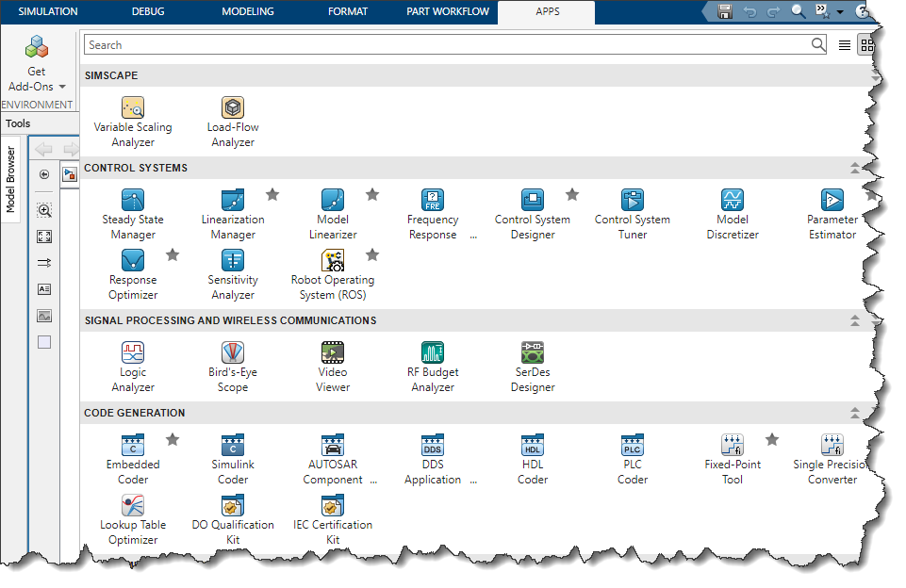Launch the Load-Flow Analyzer app
The height and width of the screenshot is (588, 906).
233,108
